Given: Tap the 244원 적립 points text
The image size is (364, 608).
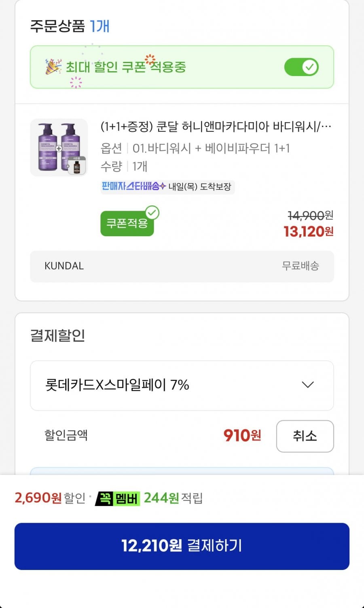Looking at the screenshot, I should pos(173,498).
